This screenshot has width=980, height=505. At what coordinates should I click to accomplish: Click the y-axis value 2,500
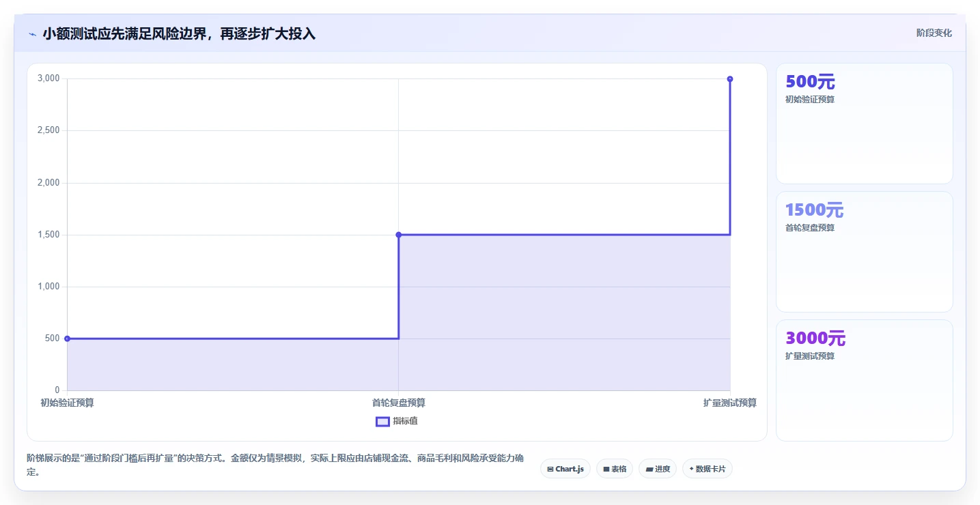48,130
